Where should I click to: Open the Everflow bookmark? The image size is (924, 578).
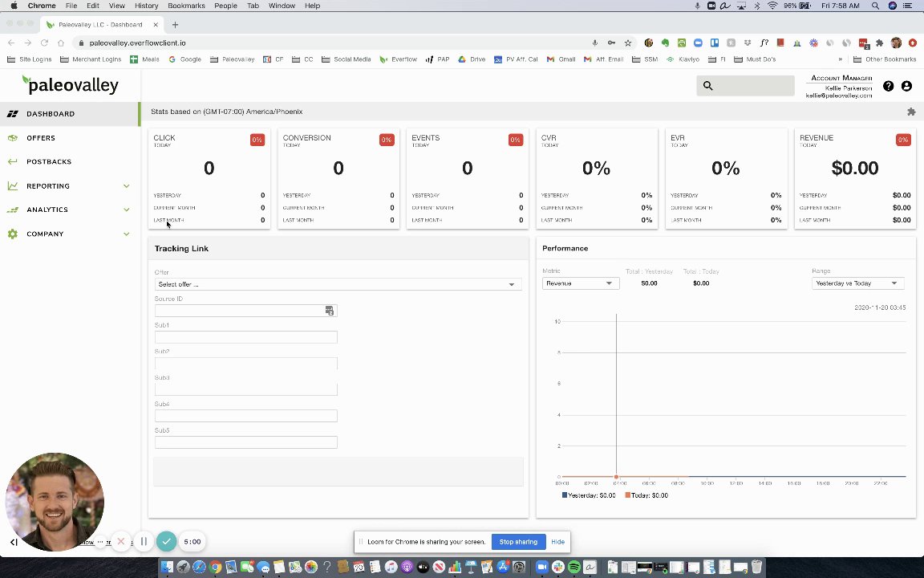pyautogui.click(x=399, y=59)
